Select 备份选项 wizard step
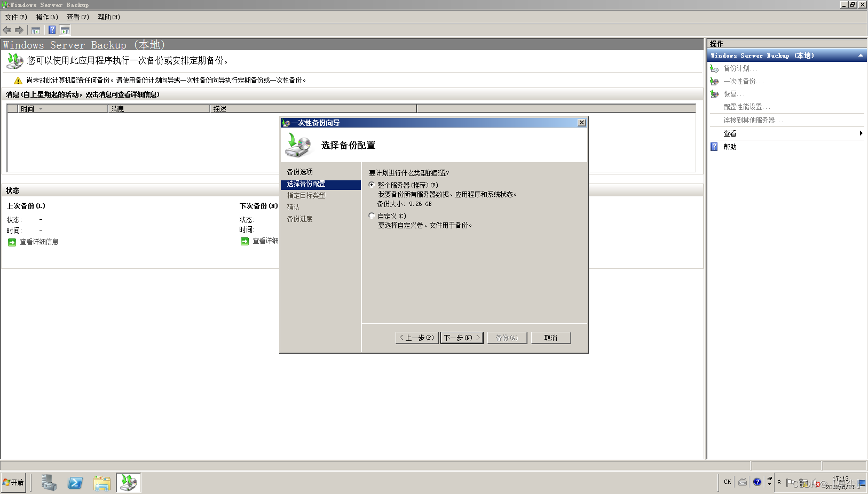 click(300, 172)
